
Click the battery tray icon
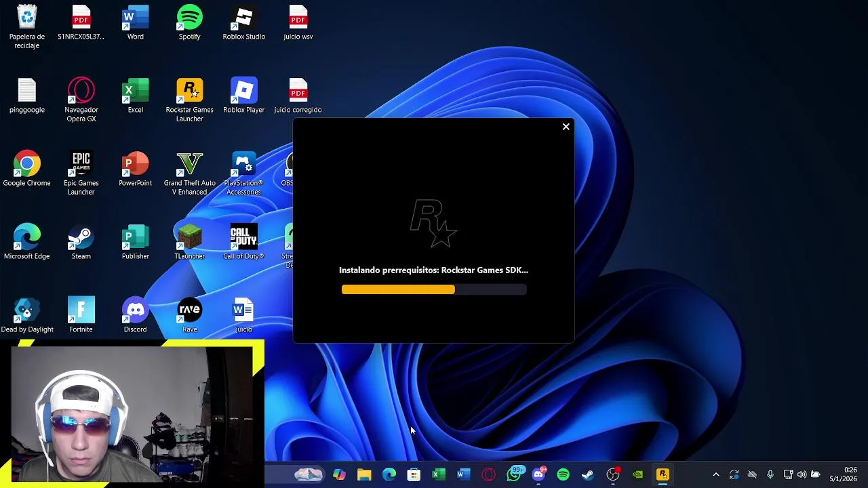tap(815, 474)
